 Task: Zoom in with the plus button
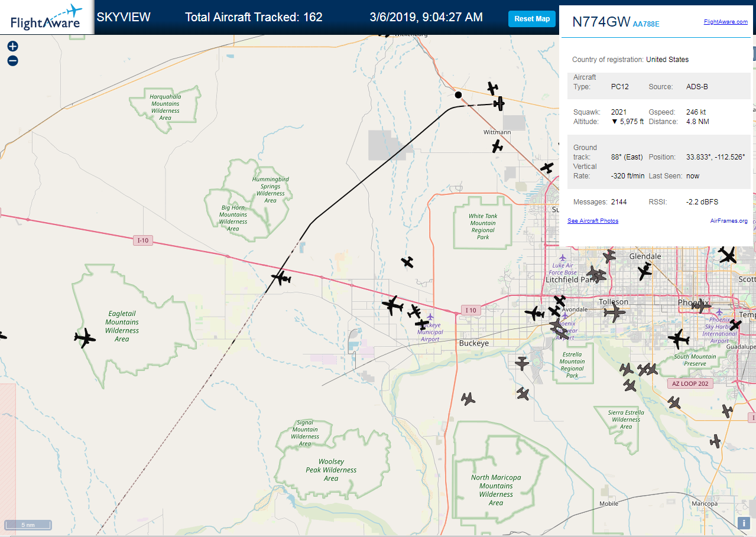coord(12,46)
